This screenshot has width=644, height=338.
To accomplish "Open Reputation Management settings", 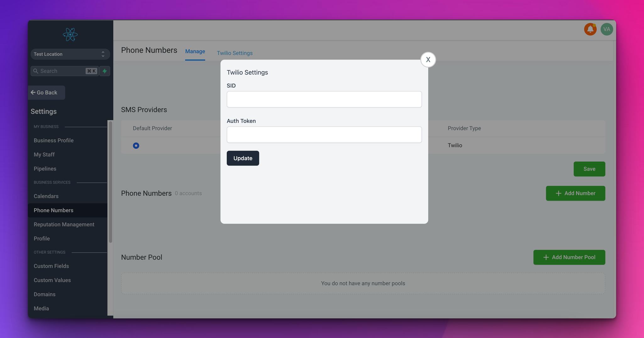I will (64, 224).
